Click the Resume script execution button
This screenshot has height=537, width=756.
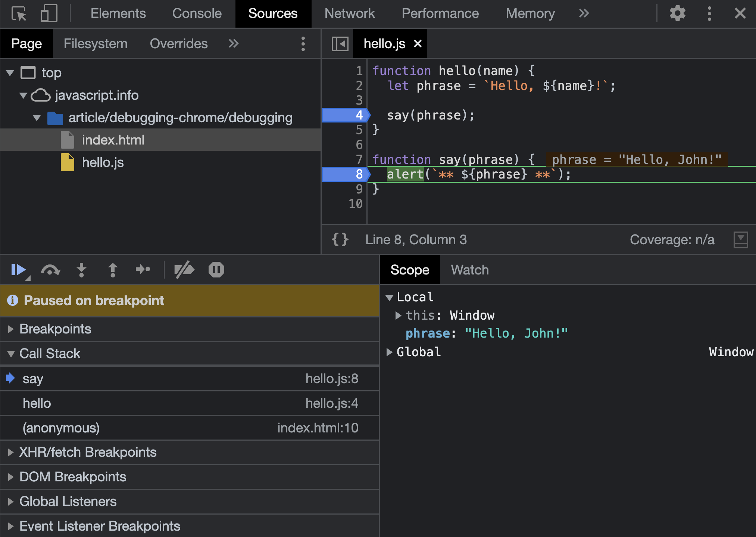tap(18, 270)
